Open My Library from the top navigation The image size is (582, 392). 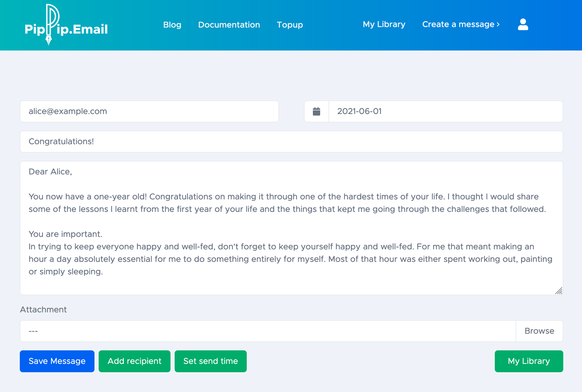[384, 24]
